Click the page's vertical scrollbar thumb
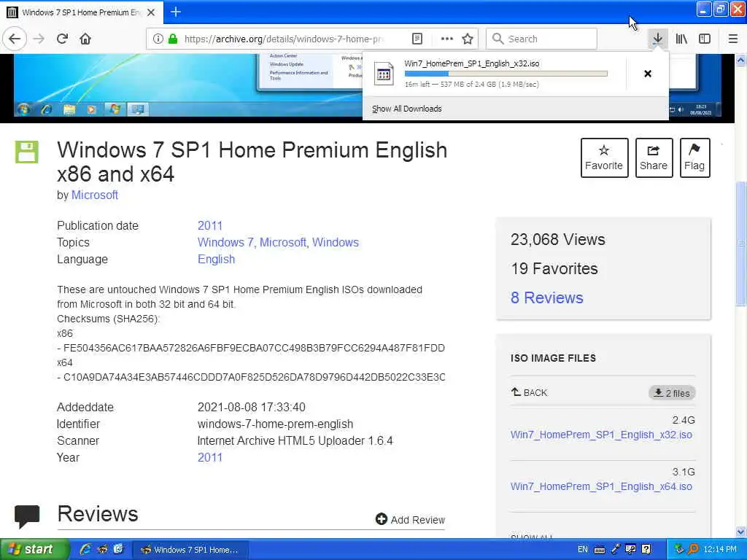Screen dimensions: 747x560 pyautogui.click(x=740, y=243)
